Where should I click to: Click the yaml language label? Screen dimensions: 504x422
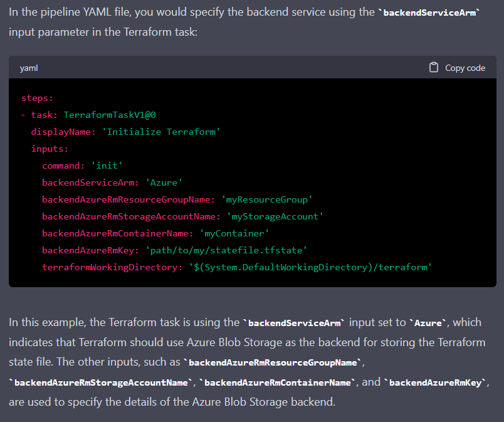point(29,68)
